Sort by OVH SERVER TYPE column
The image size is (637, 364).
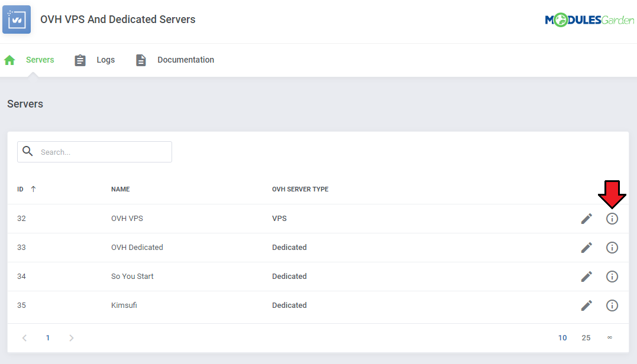point(300,189)
